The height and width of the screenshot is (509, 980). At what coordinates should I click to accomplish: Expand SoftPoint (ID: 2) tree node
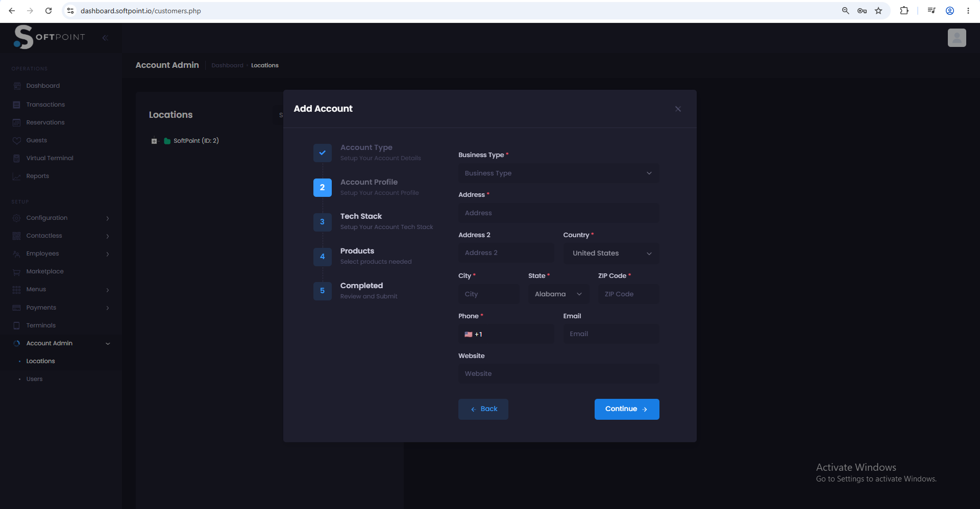pos(154,141)
